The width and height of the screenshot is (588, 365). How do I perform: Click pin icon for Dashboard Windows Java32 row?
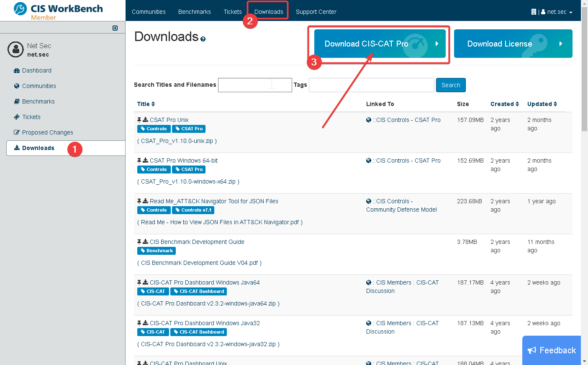(139, 323)
